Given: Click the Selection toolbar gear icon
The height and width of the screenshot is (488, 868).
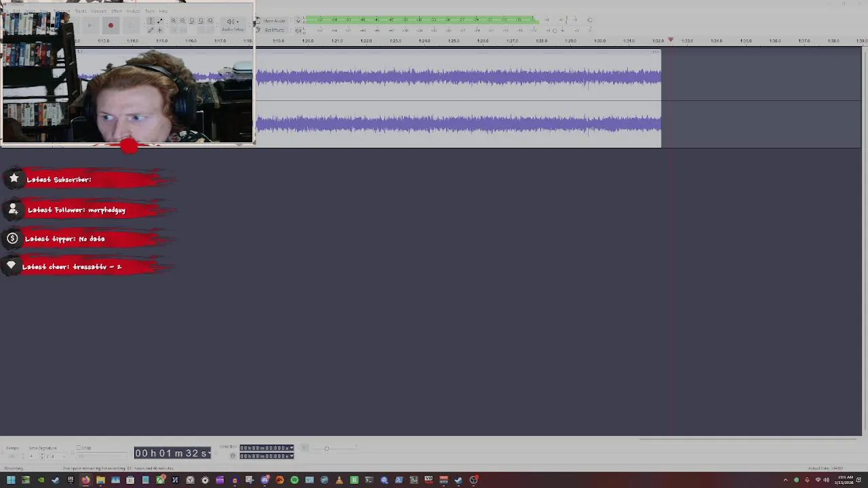Looking at the screenshot, I should tap(233, 456).
